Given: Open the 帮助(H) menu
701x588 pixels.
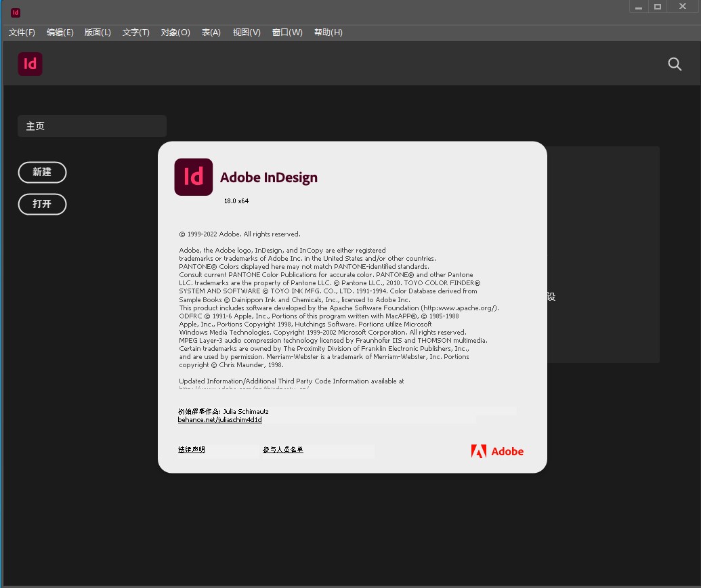Looking at the screenshot, I should 328,32.
